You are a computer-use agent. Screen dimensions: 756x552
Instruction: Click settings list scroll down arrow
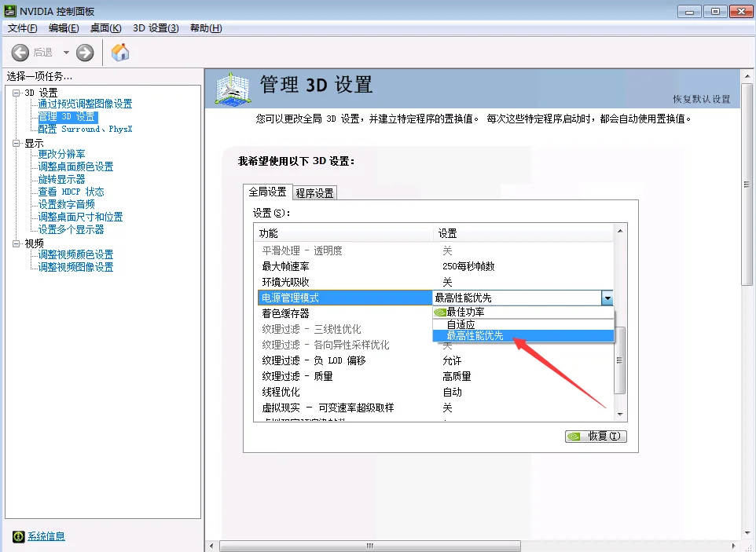click(x=621, y=415)
